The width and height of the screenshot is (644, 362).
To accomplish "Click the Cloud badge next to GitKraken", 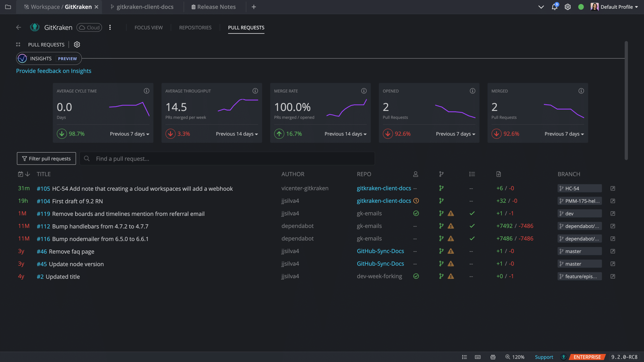I will tap(89, 27).
